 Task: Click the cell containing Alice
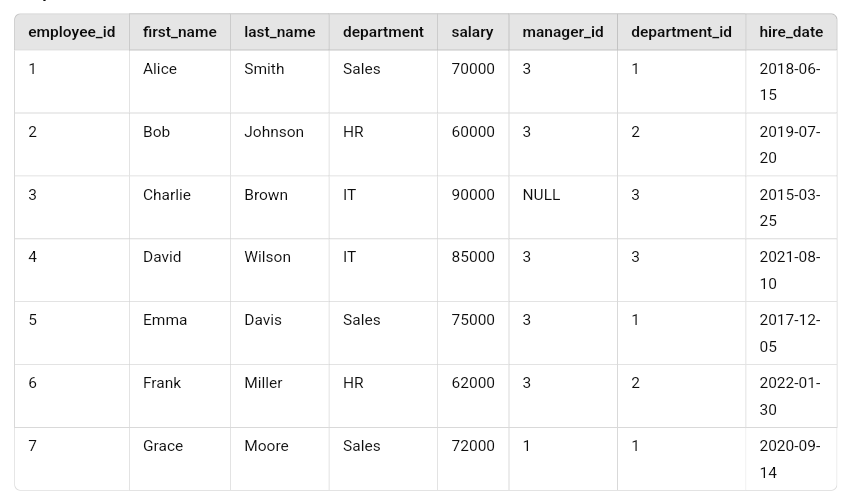[x=160, y=69]
